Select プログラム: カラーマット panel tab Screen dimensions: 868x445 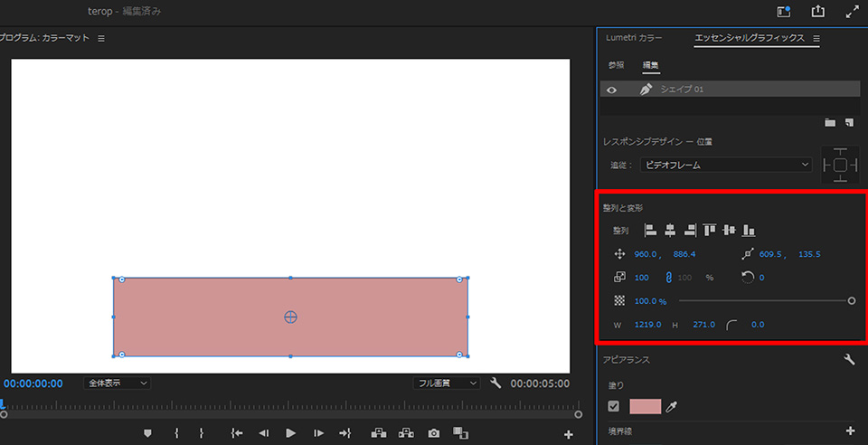(x=44, y=38)
